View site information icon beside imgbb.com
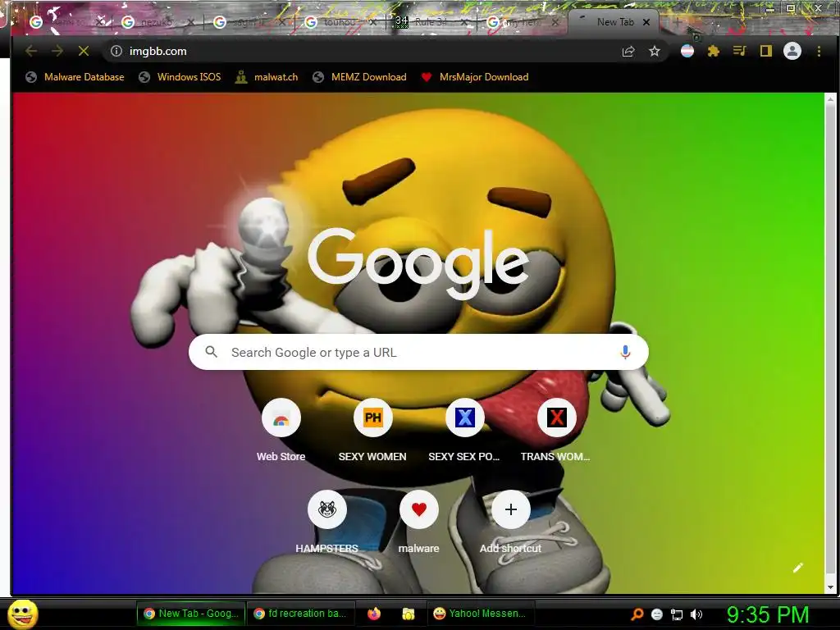 (116, 51)
